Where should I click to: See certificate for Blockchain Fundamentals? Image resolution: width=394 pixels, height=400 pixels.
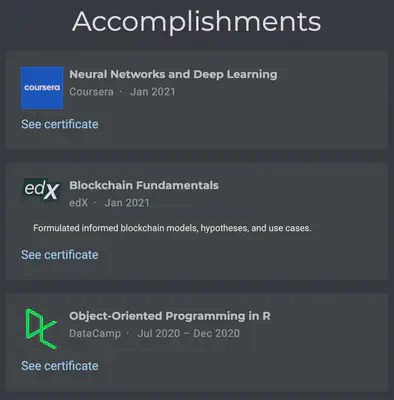pyautogui.click(x=60, y=255)
